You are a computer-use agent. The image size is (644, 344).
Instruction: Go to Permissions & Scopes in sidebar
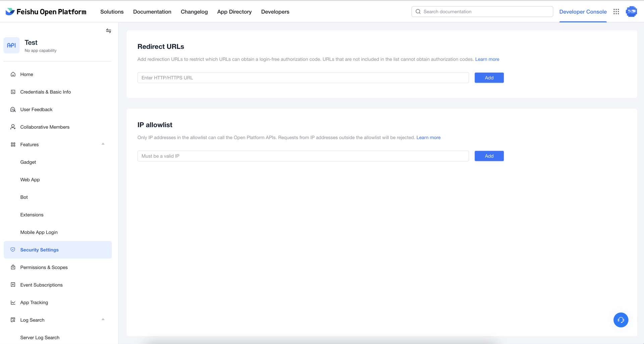point(44,267)
